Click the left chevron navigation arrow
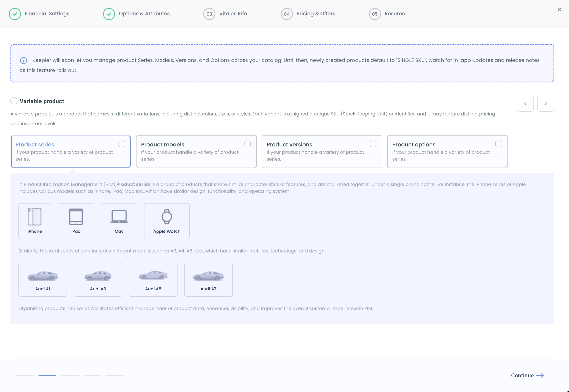The height and width of the screenshot is (392, 569). [x=525, y=103]
